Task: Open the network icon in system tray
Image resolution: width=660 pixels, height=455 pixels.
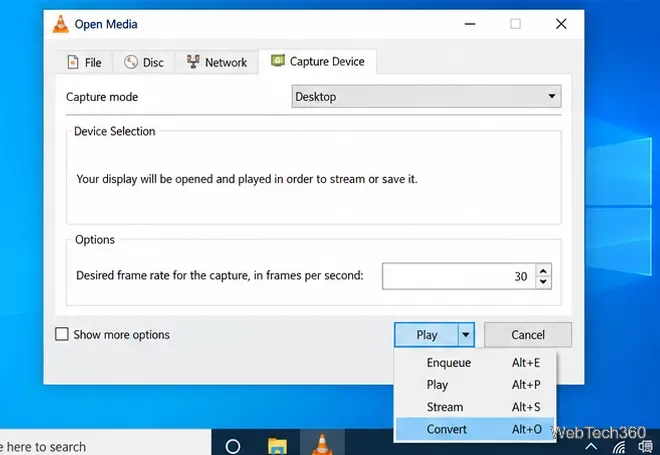Action: click(619, 447)
